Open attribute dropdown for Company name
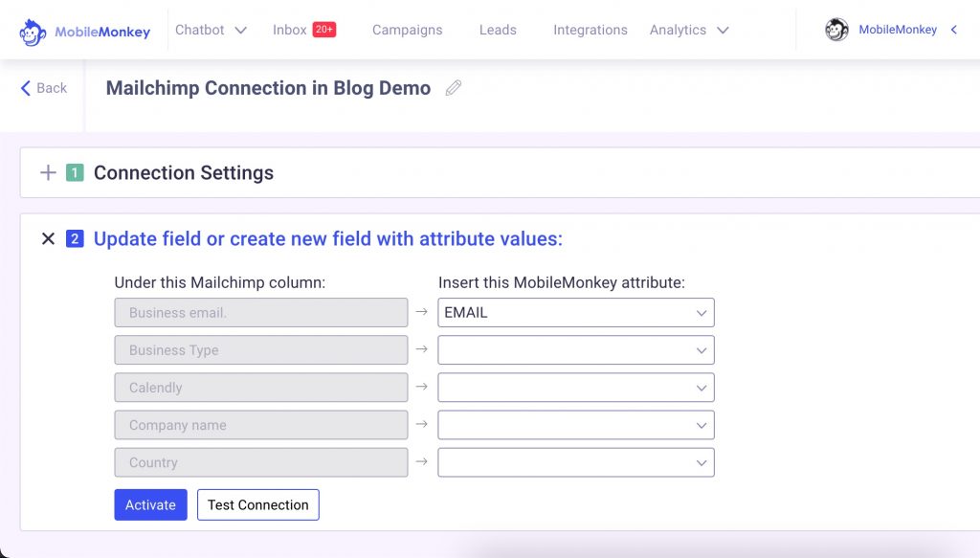 575,425
